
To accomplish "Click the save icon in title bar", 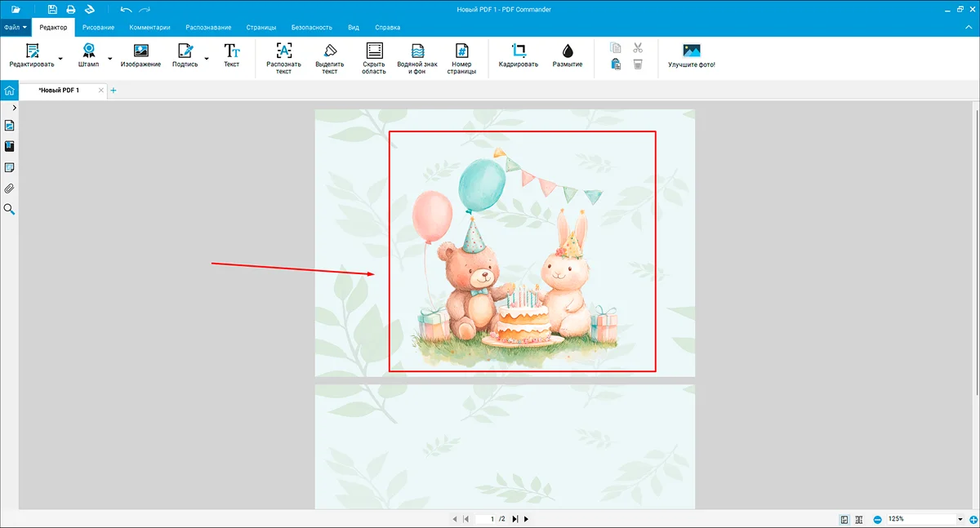I will click(53, 9).
